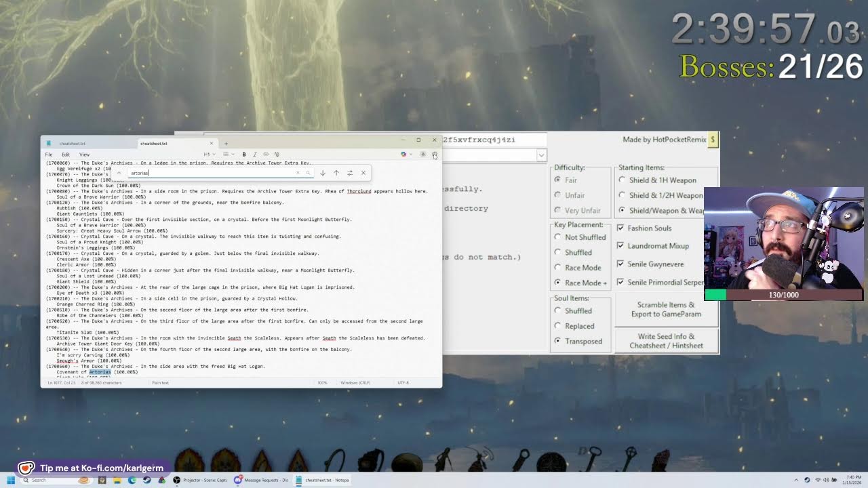Open list style dropdown in Notepad
Image resolution: width=868 pixels, height=488 pixels.
[228, 155]
